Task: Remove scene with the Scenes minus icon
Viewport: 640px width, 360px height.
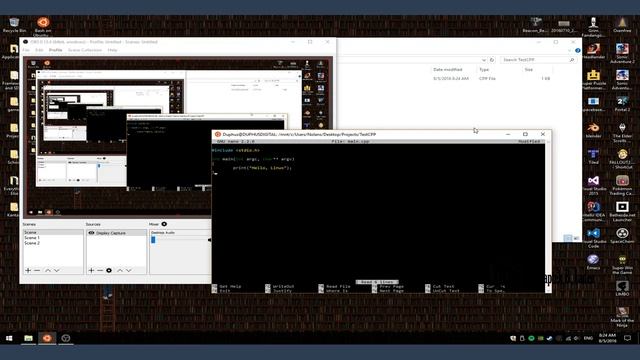Action: coord(37,270)
